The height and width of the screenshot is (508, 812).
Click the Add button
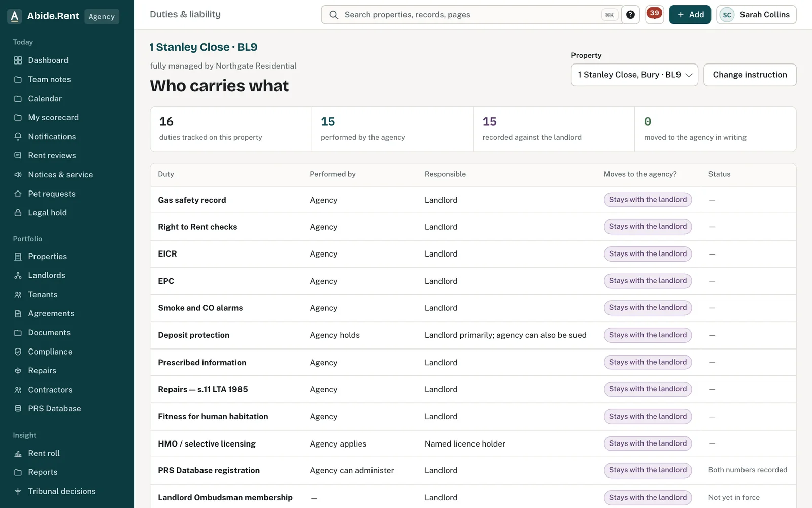tap(690, 15)
